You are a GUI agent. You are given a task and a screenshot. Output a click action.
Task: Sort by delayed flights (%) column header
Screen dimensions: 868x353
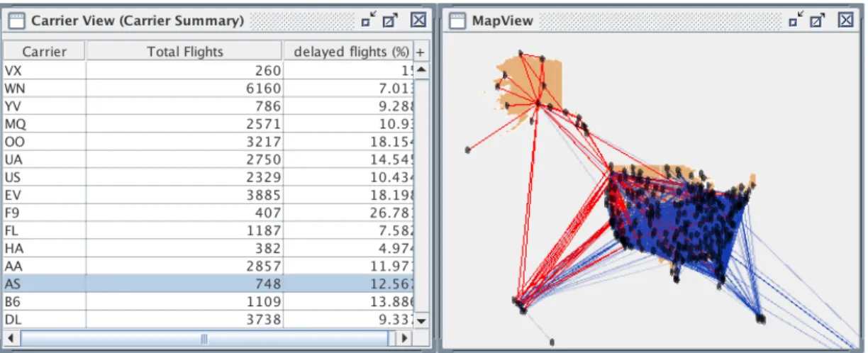348,52
